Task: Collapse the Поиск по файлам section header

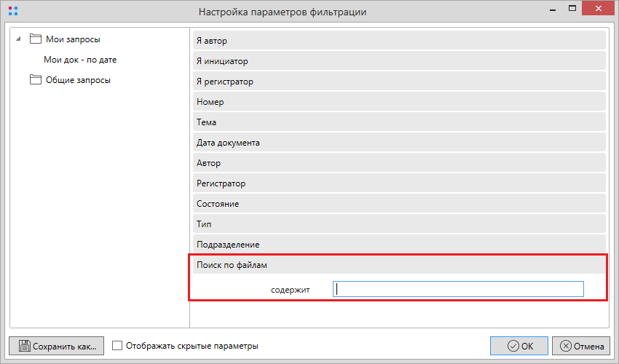Action: click(399, 265)
